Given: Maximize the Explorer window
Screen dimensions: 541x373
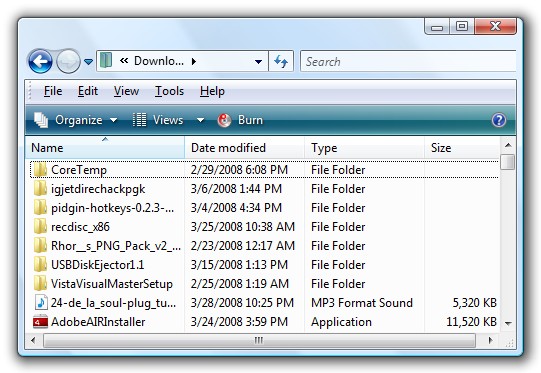Looking at the screenshot, I should (x=462, y=27).
